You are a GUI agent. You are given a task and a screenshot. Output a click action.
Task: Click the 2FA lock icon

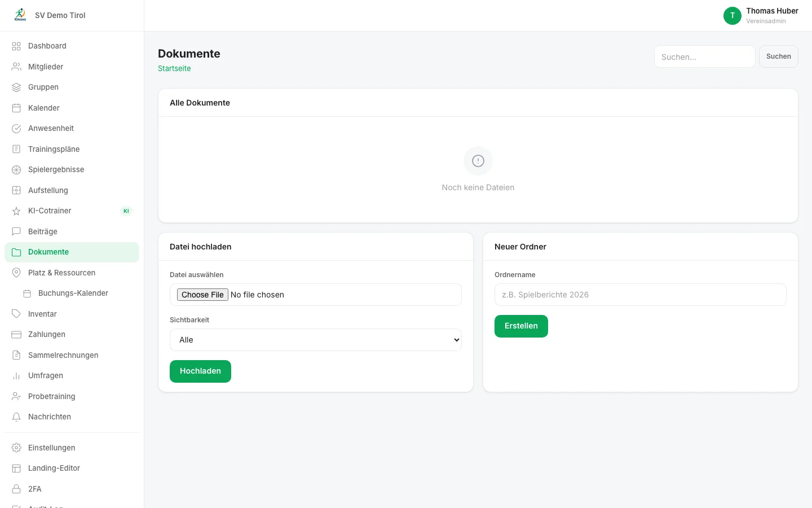[x=16, y=489]
